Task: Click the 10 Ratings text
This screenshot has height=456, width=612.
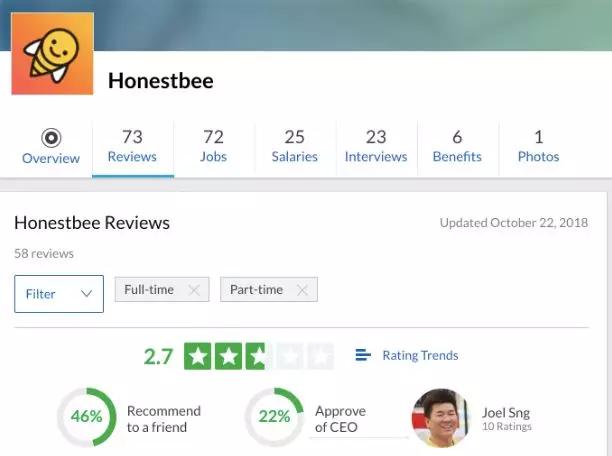Action: [507, 426]
